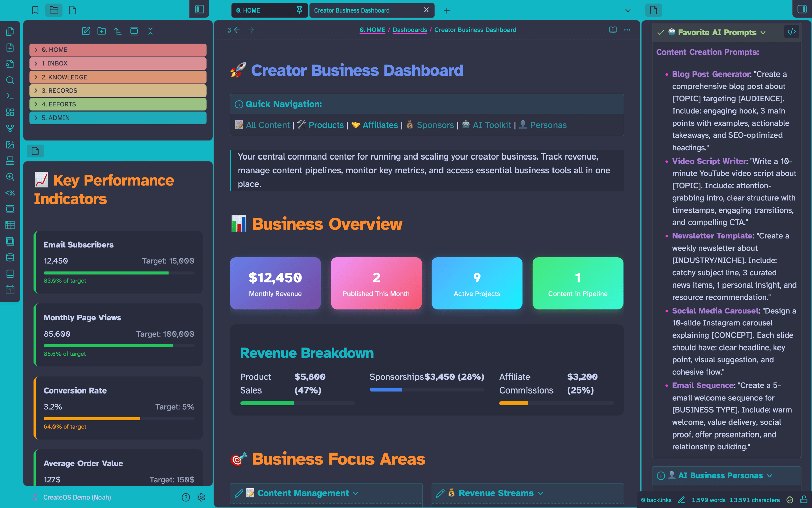The image size is (812, 508).
Task: Click the database cylinder ribbon icon
Action: point(10,257)
